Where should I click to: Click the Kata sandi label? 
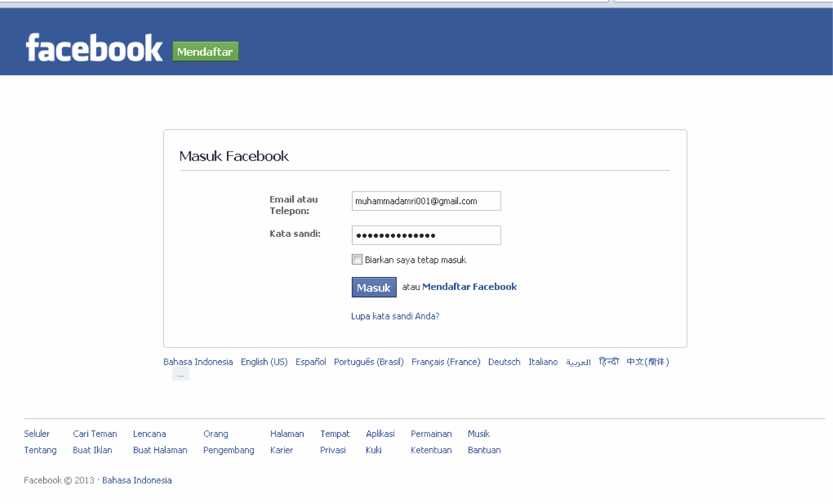click(x=295, y=234)
